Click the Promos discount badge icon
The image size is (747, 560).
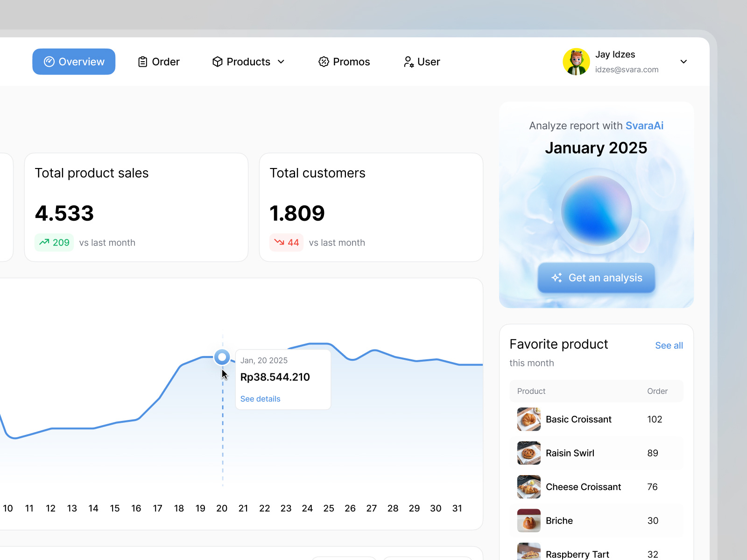323,61
